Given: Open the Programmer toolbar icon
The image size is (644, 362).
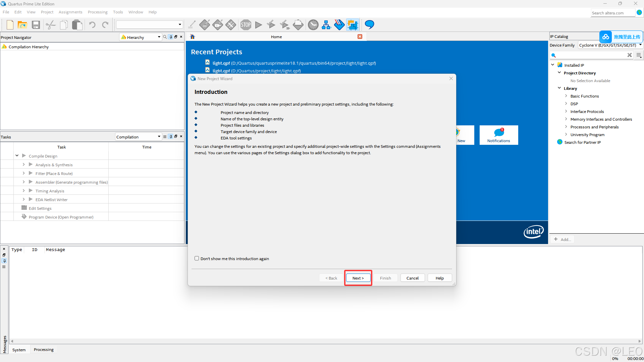Looking at the screenshot, I should pos(339,25).
